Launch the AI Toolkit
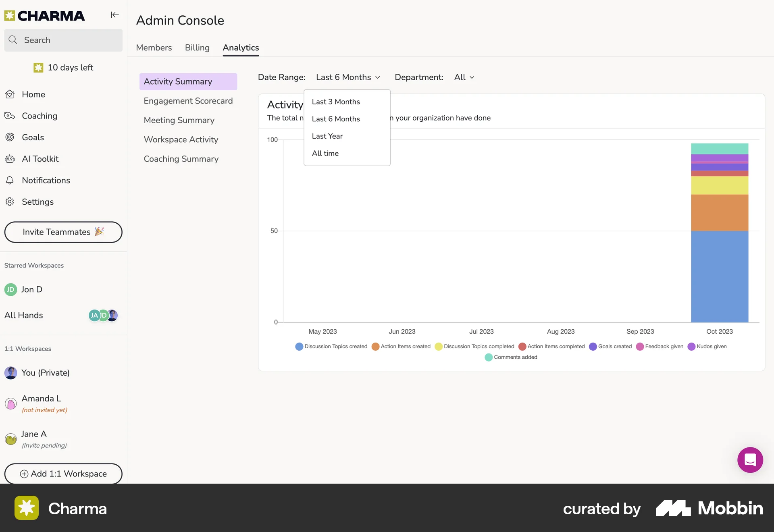The width and height of the screenshot is (774, 532). [40, 159]
